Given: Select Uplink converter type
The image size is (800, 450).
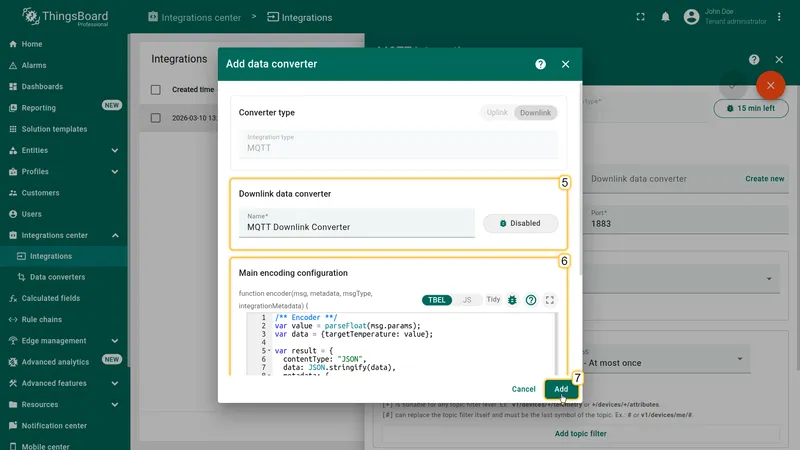Looking at the screenshot, I should (497, 113).
